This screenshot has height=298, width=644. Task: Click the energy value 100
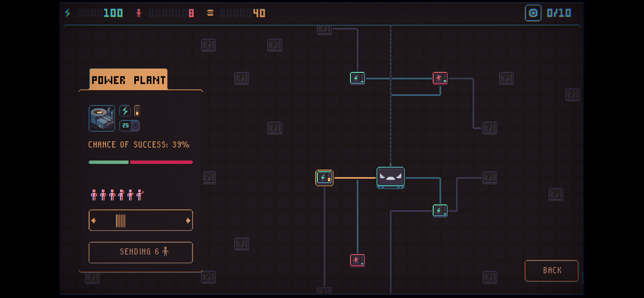(113, 13)
